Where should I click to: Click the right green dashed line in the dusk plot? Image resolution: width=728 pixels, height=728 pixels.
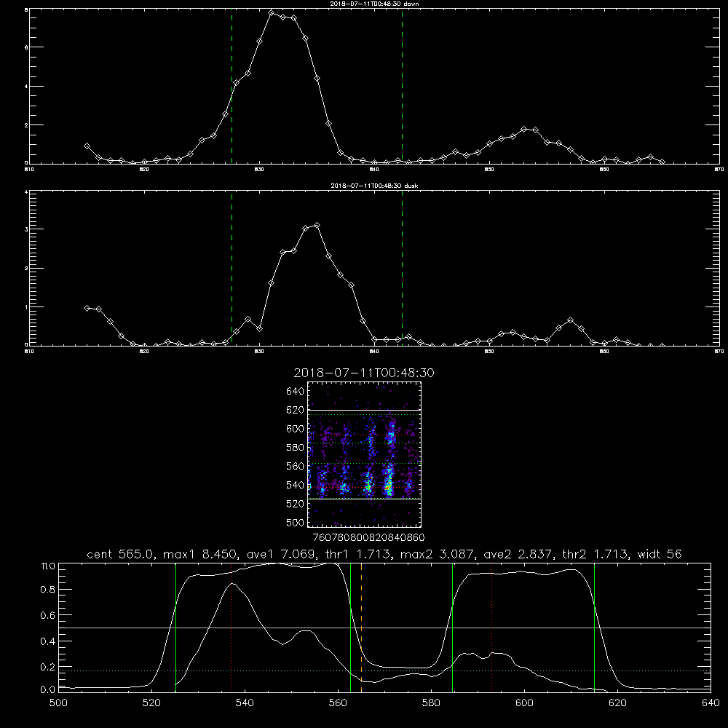[402, 269]
